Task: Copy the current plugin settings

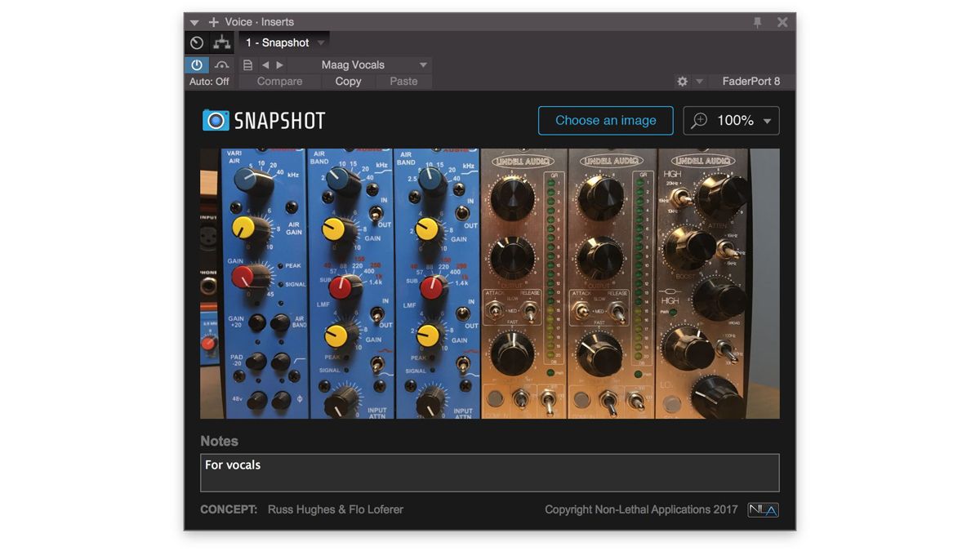Action: 347,81
